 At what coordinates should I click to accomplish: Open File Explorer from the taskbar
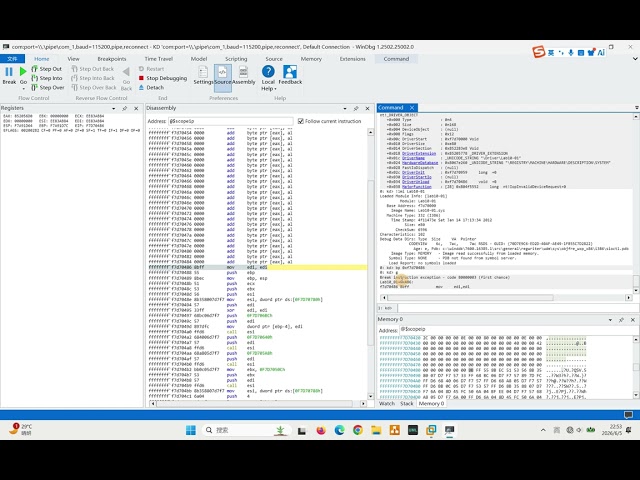tap(376, 430)
